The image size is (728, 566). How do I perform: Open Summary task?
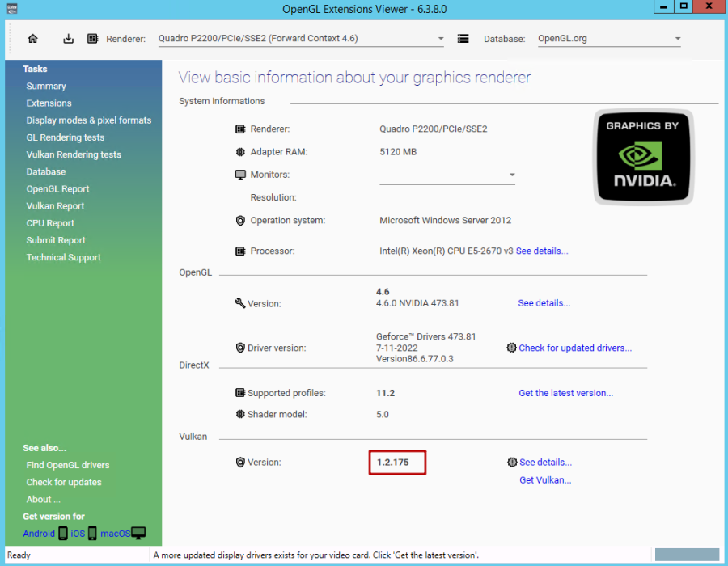pyautogui.click(x=46, y=87)
